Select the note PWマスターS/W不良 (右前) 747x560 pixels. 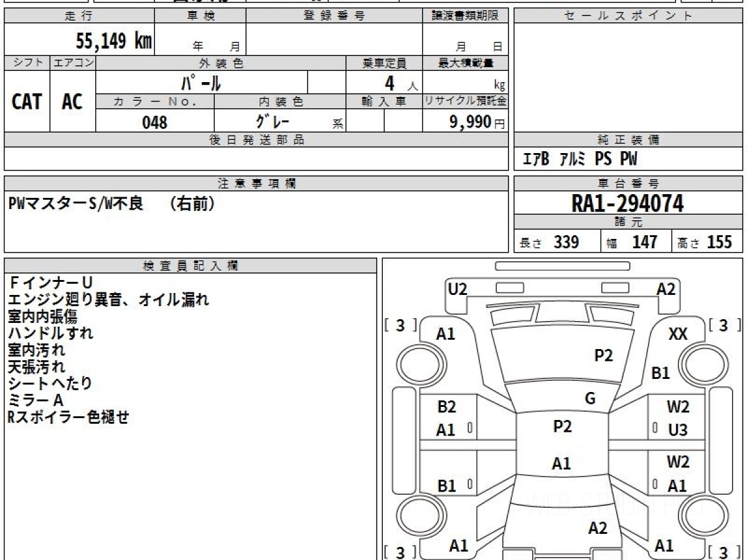tap(112, 203)
